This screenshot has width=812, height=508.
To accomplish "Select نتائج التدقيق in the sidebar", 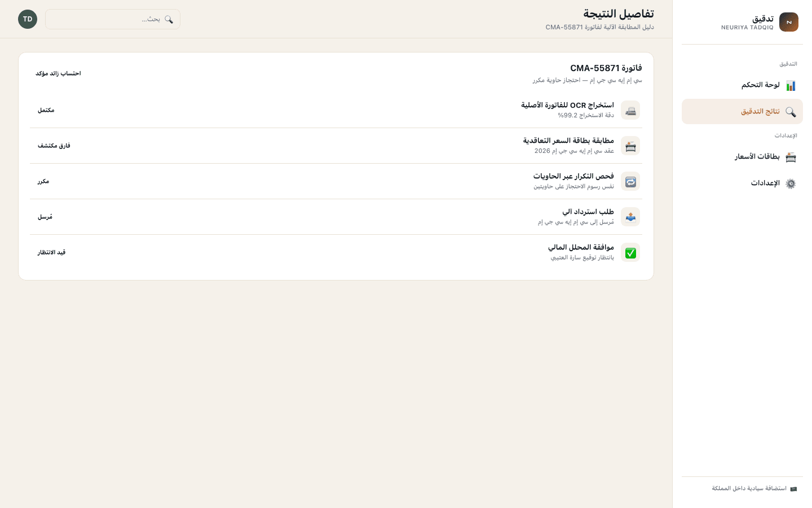I will (x=742, y=112).
